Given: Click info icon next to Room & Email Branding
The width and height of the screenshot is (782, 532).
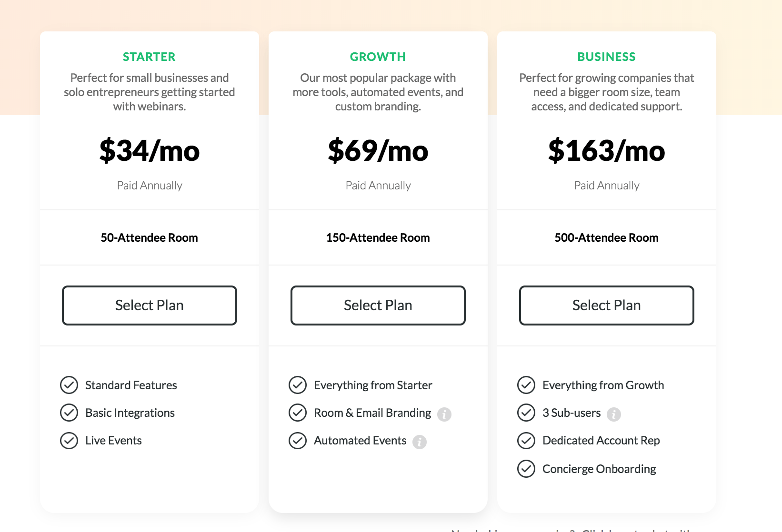Looking at the screenshot, I should (444, 414).
